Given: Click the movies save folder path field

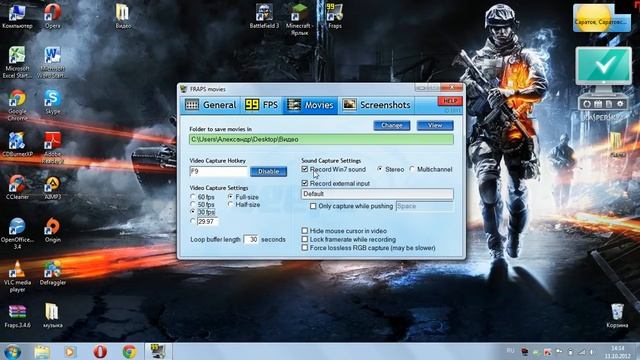Looking at the screenshot, I should click(321, 140).
